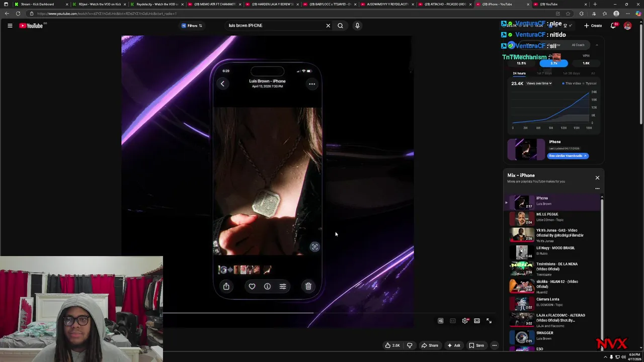
Task: Open the AI Coach tab
Action: point(578,45)
